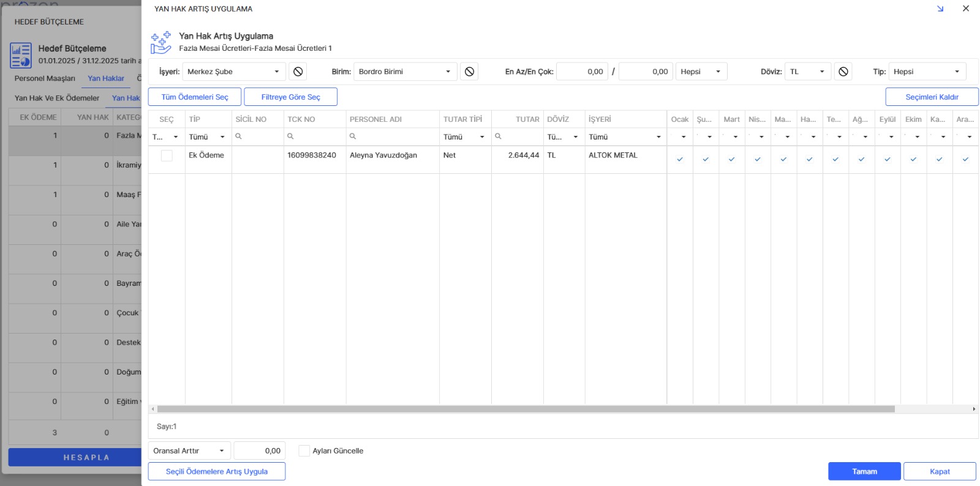The height and width of the screenshot is (486, 980).
Task: Click search icon in SİCİL NO filter
Action: [239, 136]
